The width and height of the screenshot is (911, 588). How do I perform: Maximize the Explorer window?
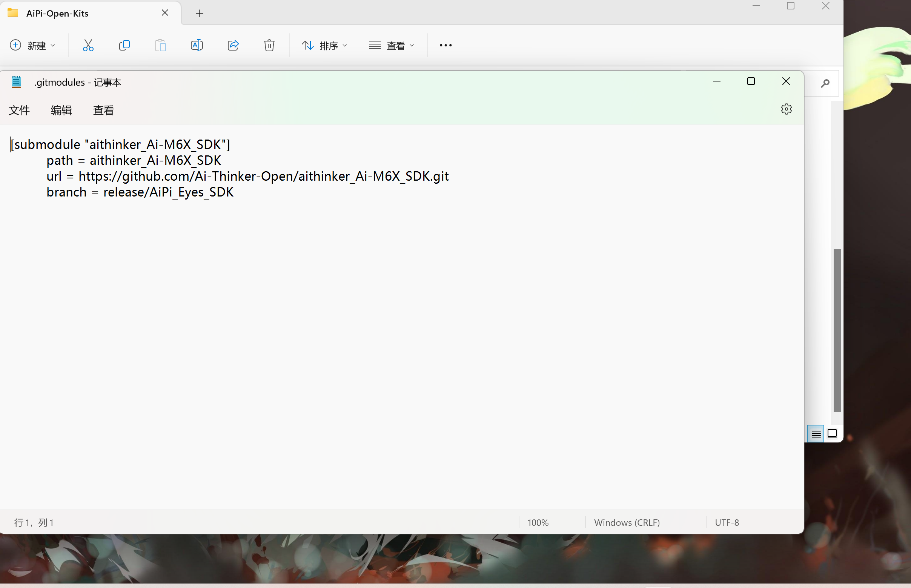[x=791, y=6]
